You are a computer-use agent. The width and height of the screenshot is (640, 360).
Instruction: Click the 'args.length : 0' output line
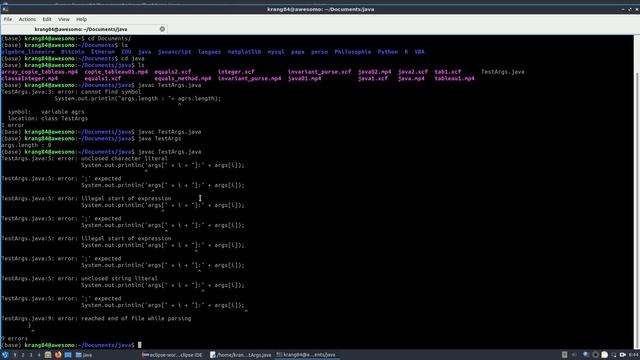tap(27, 145)
